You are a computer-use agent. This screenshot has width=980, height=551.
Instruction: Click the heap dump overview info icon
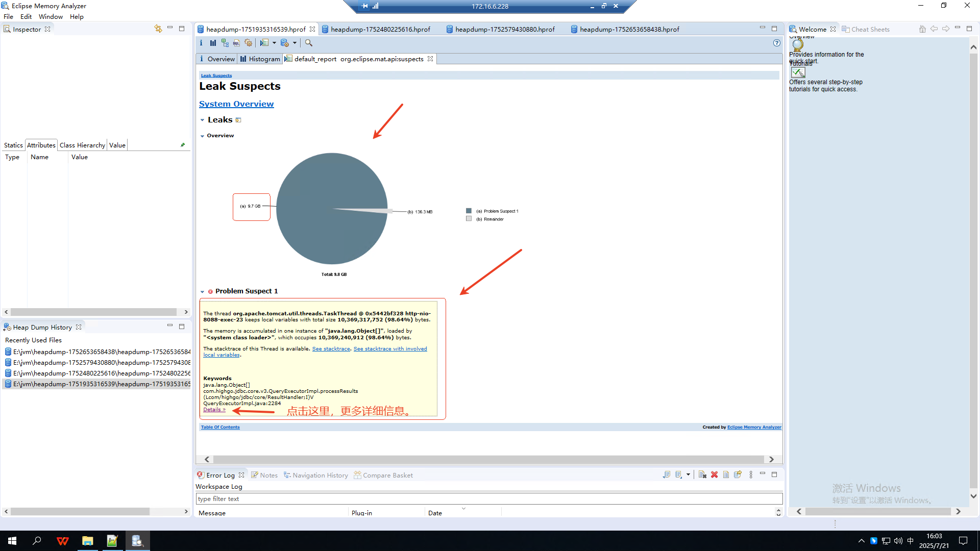[201, 43]
